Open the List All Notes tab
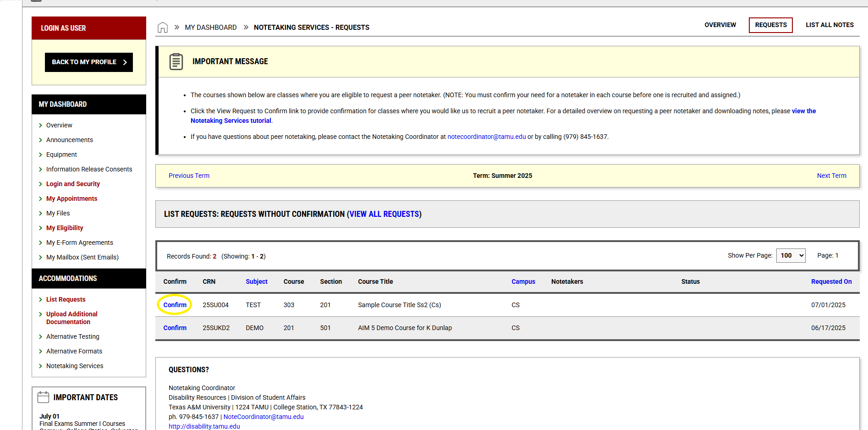 point(830,25)
